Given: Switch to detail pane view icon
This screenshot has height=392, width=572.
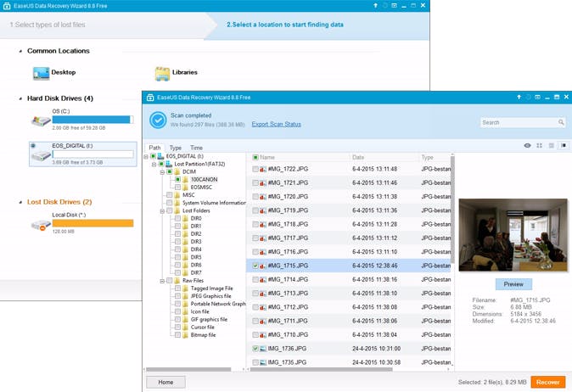Looking at the screenshot, I should pyautogui.click(x=564, y=145).
